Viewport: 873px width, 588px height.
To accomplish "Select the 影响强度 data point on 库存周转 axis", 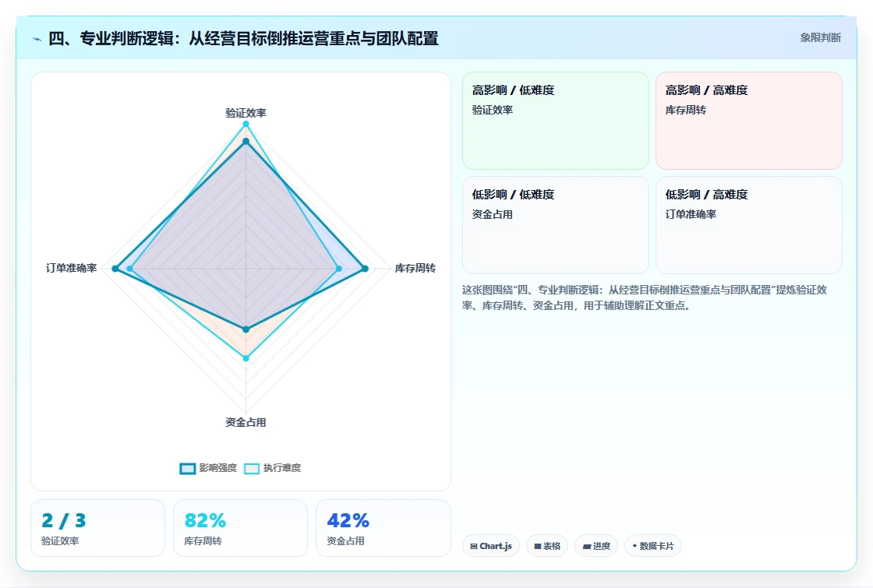I will (365, 269).
